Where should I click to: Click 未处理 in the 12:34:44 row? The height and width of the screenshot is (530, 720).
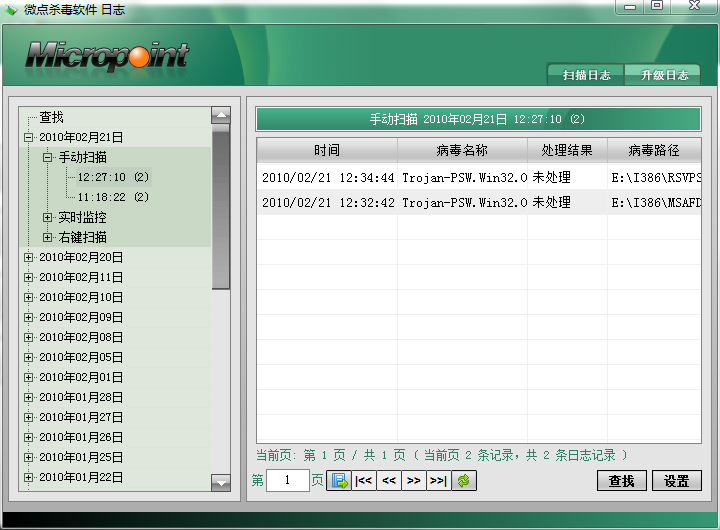tap(551, 177)
